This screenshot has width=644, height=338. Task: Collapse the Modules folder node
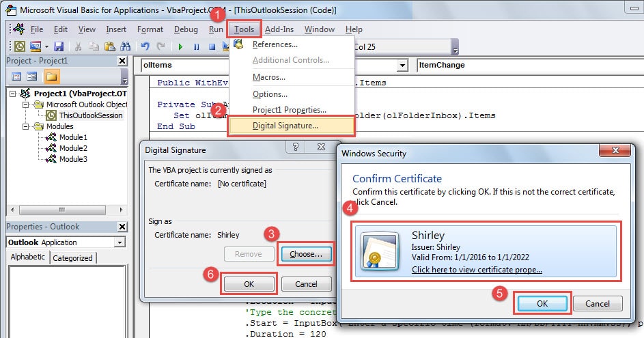click(26, 126)
